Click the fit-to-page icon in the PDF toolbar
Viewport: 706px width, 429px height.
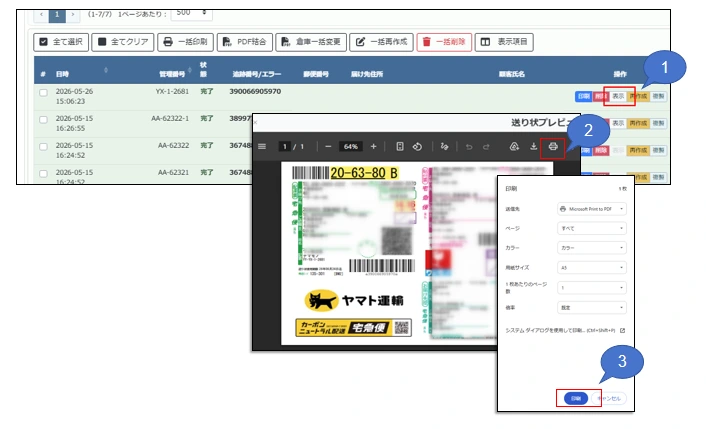(399, 146)
